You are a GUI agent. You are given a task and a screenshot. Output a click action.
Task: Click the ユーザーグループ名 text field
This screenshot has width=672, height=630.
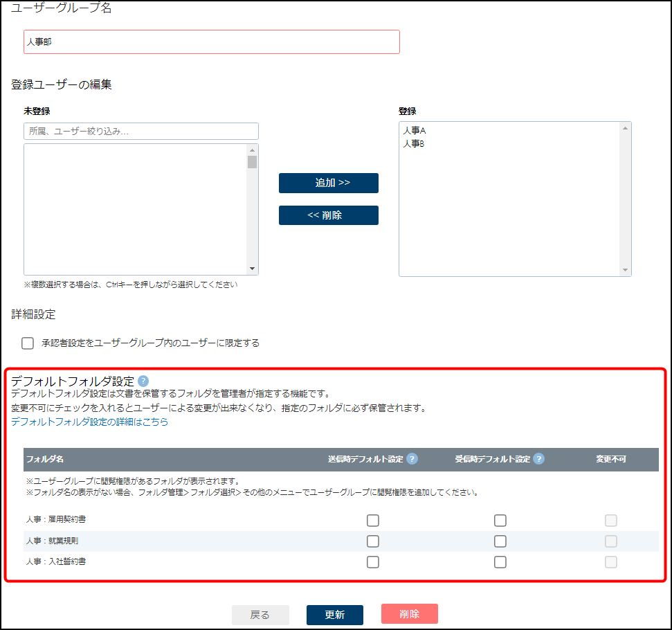(x=211, y=42)
